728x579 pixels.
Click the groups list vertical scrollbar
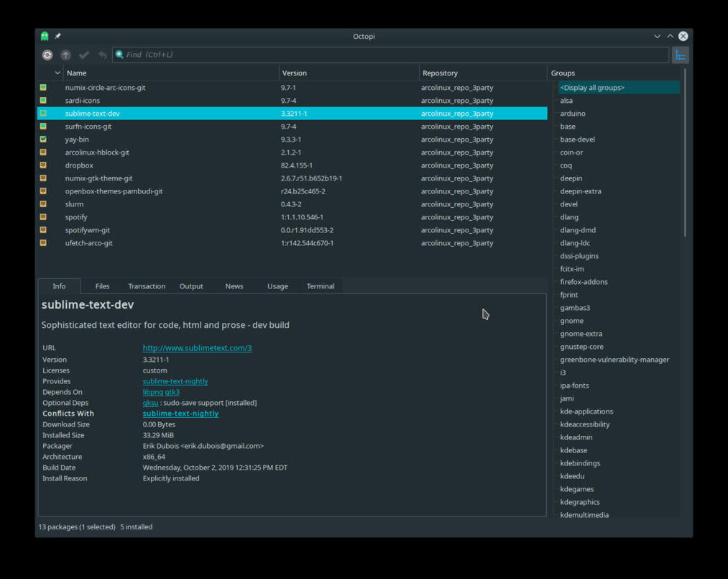685,153
